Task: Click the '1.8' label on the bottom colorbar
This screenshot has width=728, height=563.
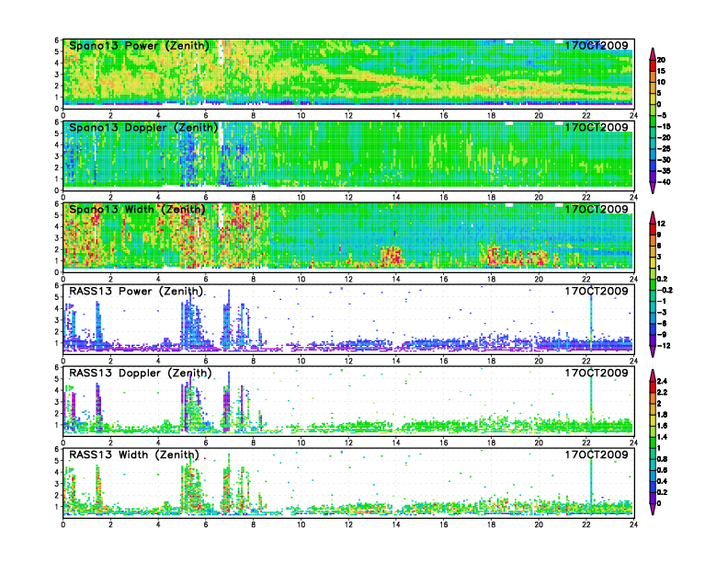Action: point(662,415)
